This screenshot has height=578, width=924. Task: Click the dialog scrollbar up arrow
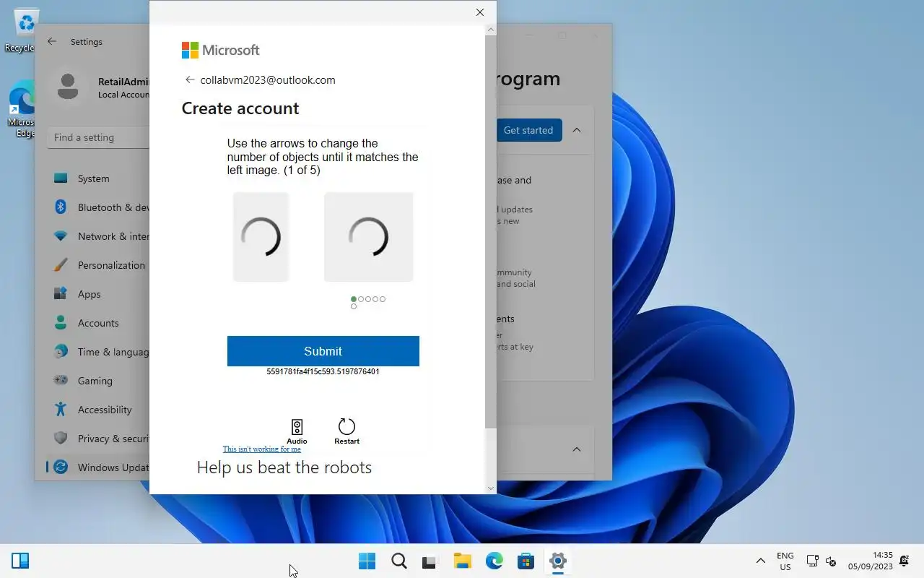491,30
